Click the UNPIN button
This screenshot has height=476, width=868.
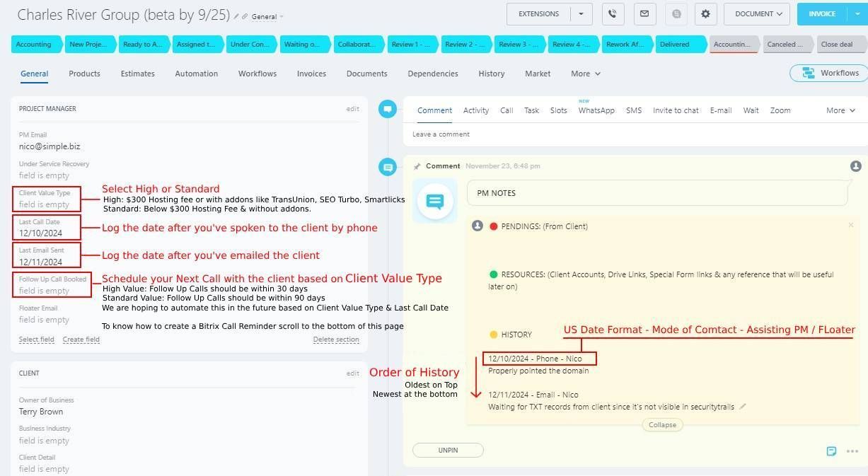pyautogui.click(x=448, y=450)
